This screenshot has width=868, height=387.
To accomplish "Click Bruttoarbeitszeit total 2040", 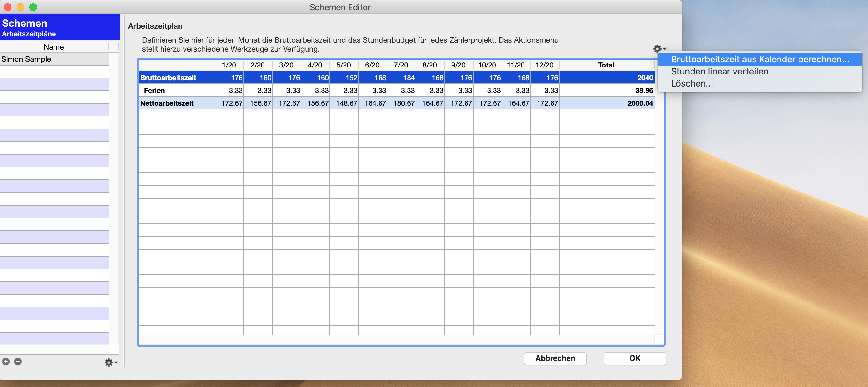I will pos(606,78).
